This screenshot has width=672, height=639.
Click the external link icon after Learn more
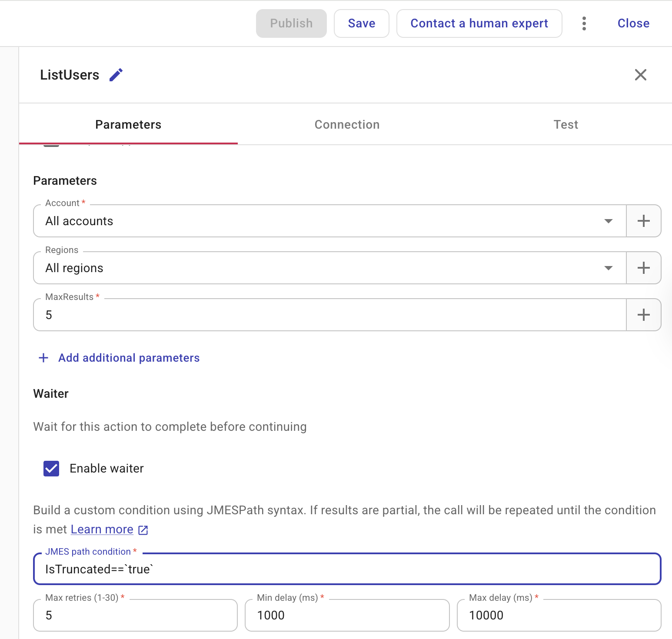pos(143,530)
